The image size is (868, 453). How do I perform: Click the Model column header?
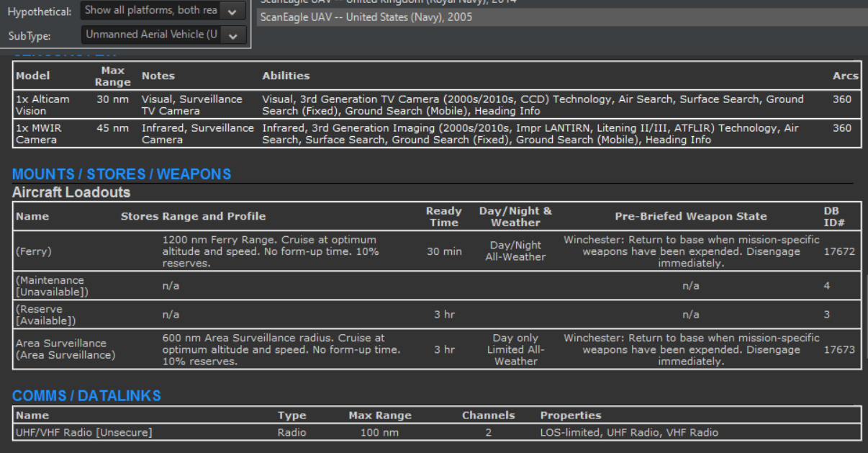[x=33, y=76]
